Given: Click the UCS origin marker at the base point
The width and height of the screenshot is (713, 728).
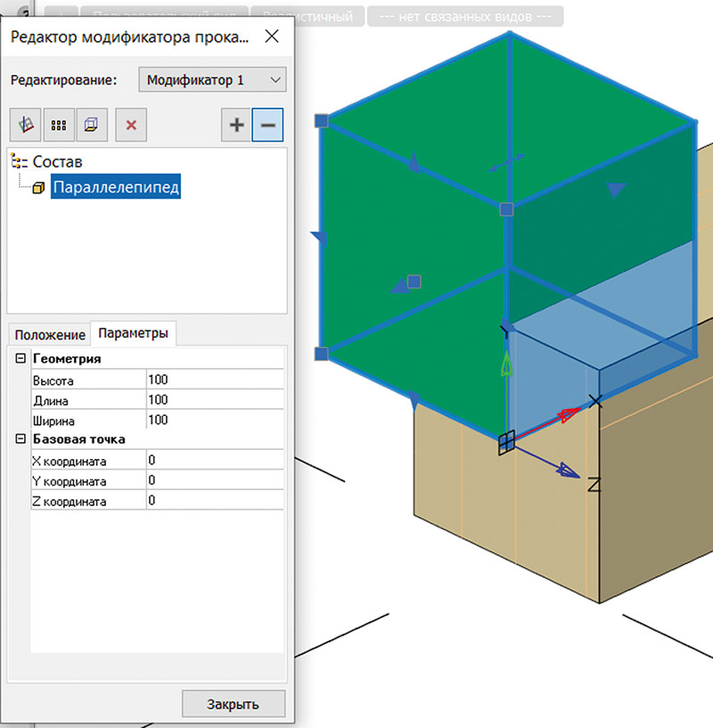Looking at the screenshot, I should pyautogui.click(x=506, y=443).
